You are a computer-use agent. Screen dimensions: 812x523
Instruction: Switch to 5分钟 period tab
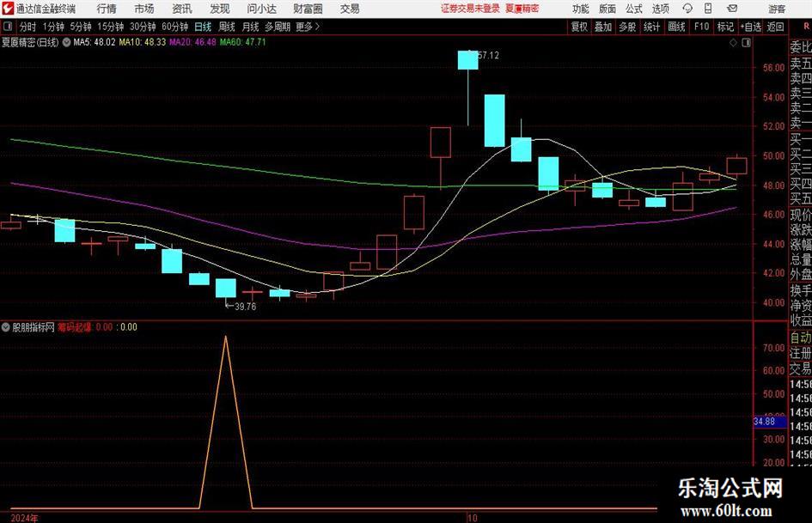coord(80,27)
